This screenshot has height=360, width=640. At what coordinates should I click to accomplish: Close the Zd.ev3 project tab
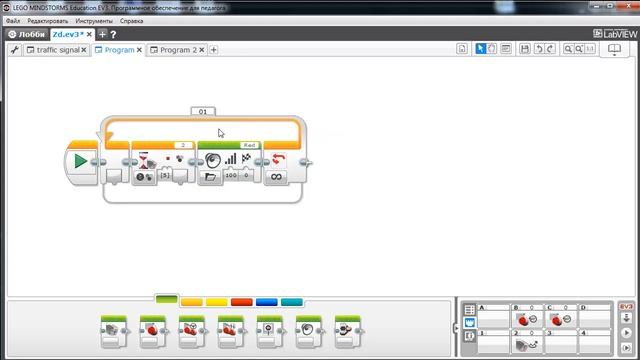pyautogui.click(x=89, y=35)
